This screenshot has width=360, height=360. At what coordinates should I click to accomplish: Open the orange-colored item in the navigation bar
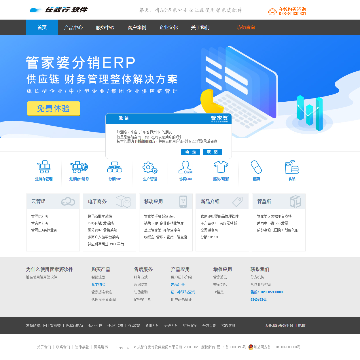[x=246, y=28]
